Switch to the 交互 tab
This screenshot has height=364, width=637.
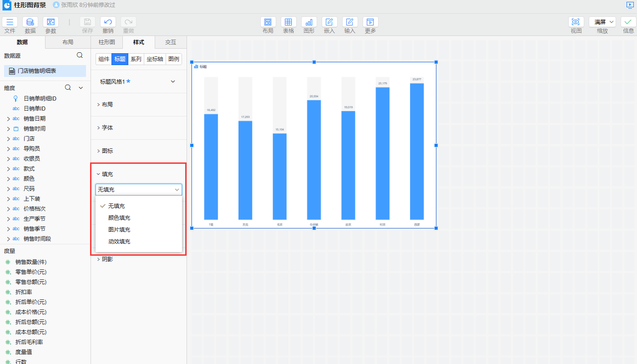[x=171, y=42]
